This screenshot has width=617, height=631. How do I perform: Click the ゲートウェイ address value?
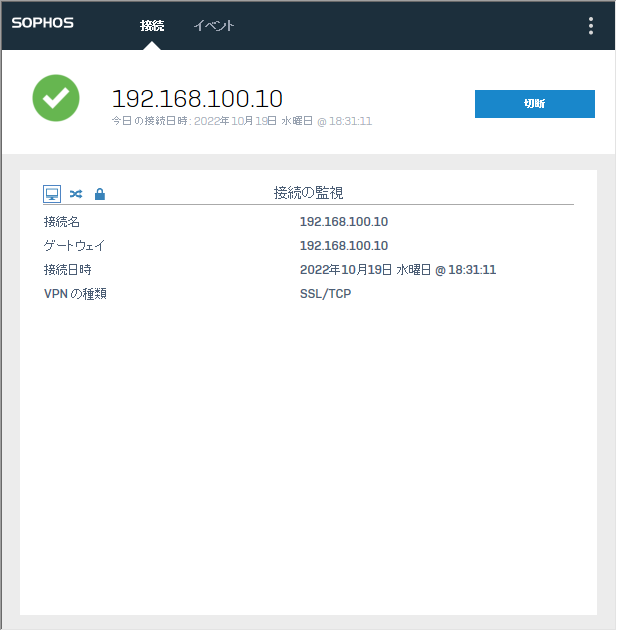pyautogui.click(x=343, y=246)
